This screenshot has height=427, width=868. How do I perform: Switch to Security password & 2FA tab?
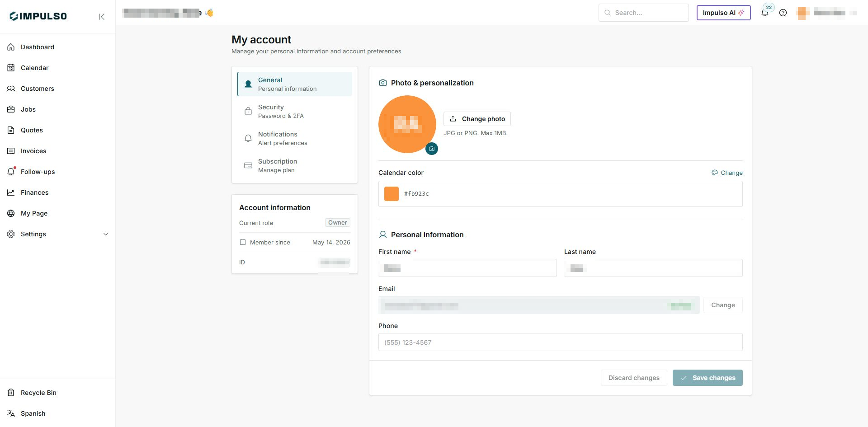pyautogui.click(x=295, y=111)
